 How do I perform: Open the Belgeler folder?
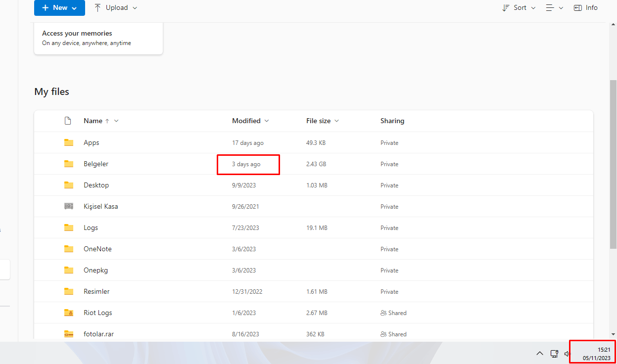96,164
